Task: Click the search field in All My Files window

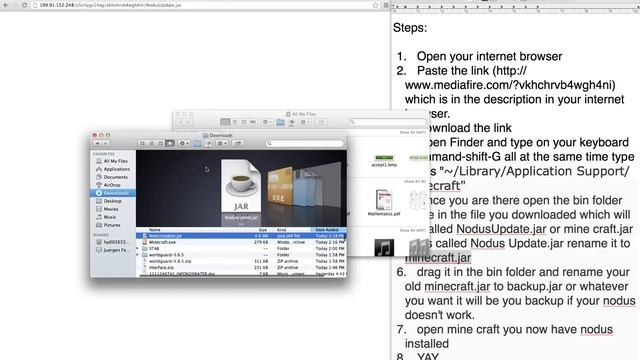Action: point(387,122)
